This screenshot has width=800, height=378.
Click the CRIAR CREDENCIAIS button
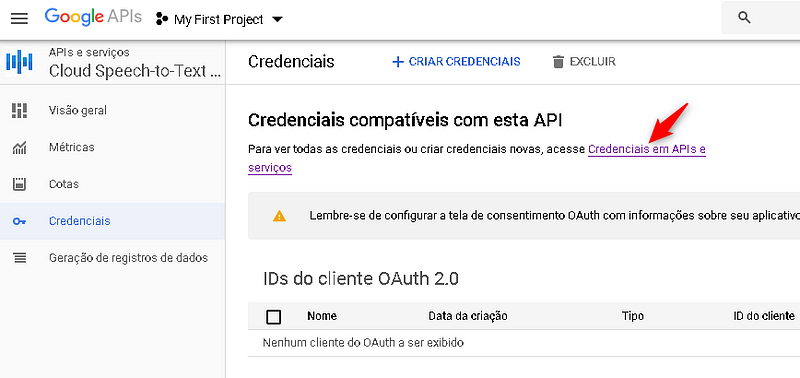click(x=456, y=62)
